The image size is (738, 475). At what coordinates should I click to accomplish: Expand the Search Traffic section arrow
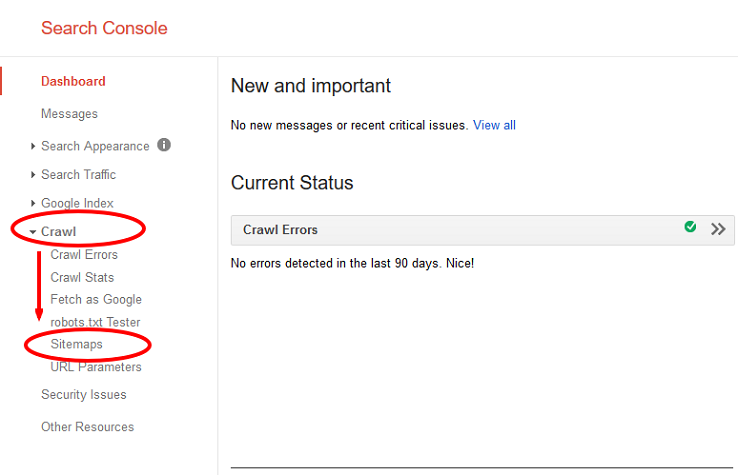click(33, 175)
